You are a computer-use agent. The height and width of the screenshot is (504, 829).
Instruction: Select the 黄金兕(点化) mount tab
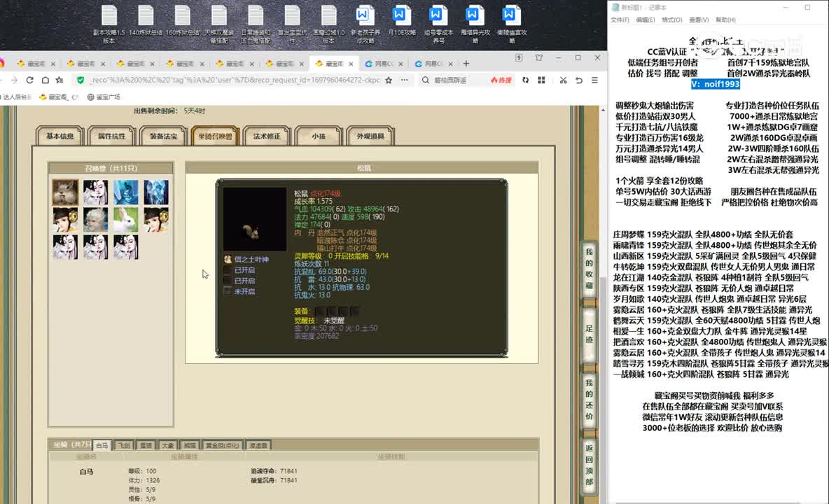pyautogui.click(x=223, y=445)
